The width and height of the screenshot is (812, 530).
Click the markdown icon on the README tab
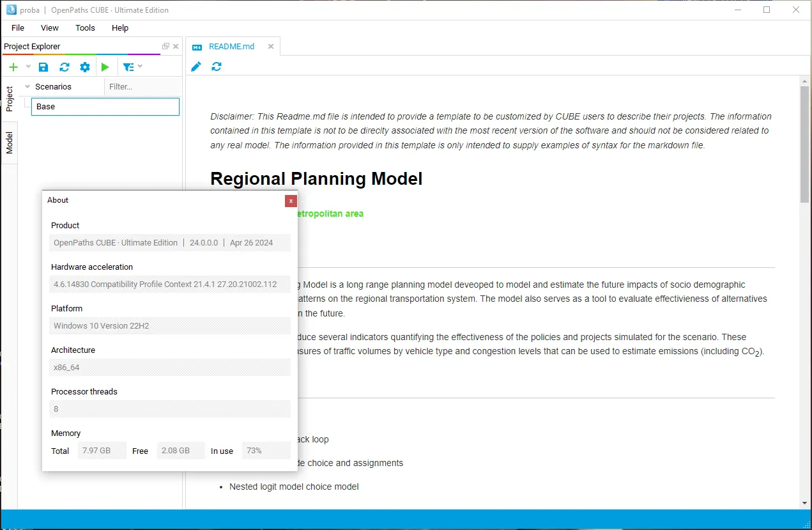tap(198, 46)
